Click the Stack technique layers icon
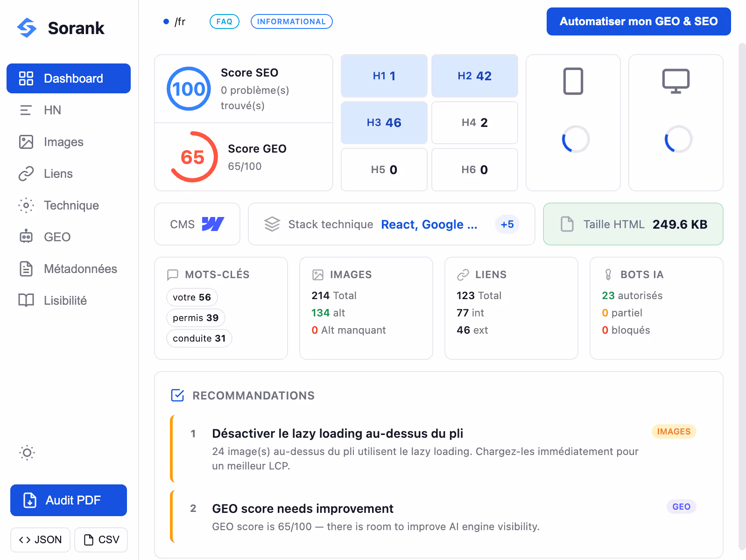This screenshot has height=560, width=746. [272, 224]
